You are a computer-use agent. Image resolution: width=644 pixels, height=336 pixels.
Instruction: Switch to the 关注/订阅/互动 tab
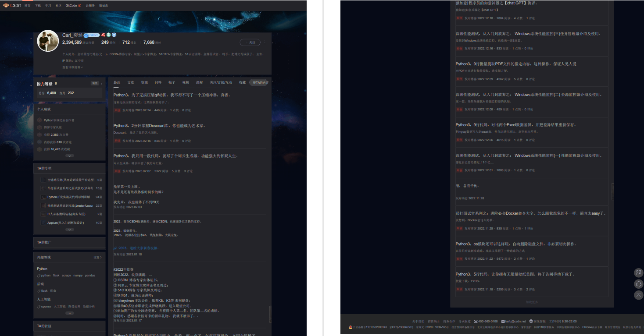pyautogui.click(x=221, y=82)
